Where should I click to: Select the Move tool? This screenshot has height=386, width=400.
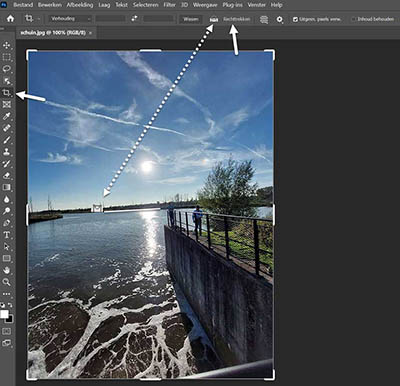click(x=6, y=45)
